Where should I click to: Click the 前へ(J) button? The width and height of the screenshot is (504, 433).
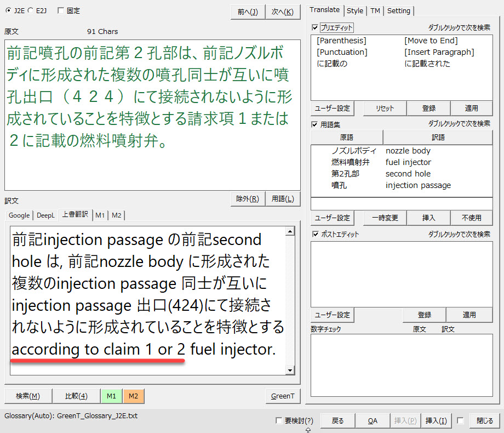[248, 12]
